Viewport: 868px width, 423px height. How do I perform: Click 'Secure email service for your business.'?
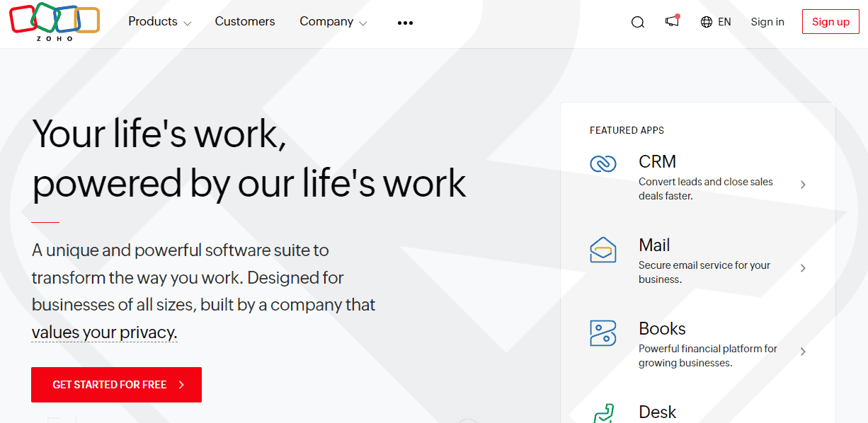pos(704,272)
